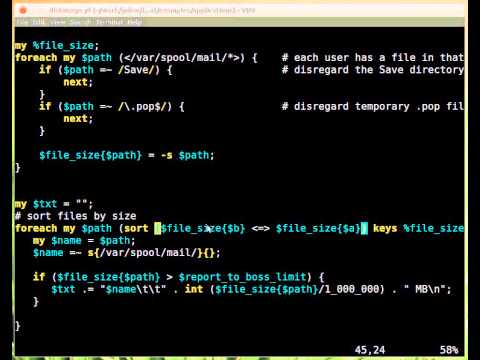Image resolution: width=480 pixels, height=360 pixels.
Task: Click the '# sort files by size' comment
Action: (x=75, y=216)
